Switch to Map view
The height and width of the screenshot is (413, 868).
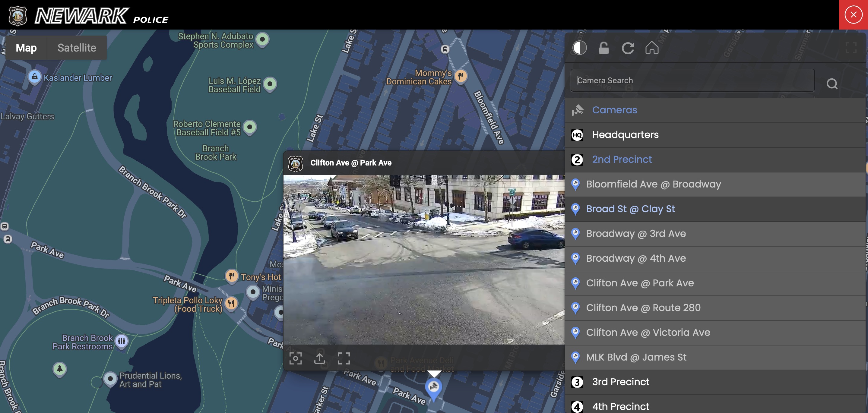point(26,48)
